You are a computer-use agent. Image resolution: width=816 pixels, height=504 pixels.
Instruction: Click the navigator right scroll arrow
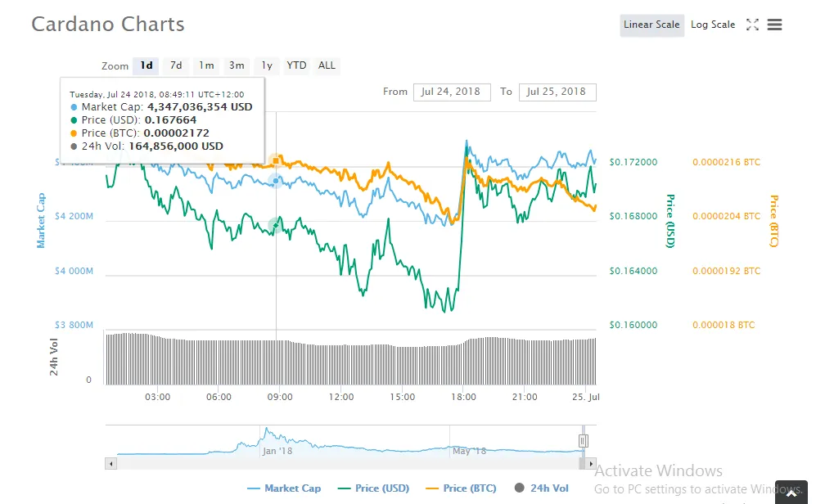(x=591, y=463)
